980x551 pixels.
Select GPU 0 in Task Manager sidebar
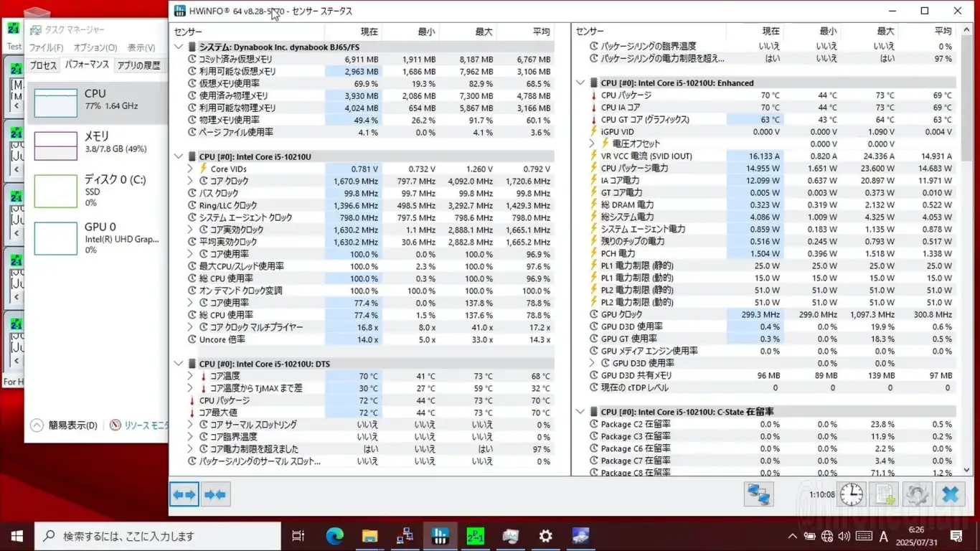[x=98, y=237]
